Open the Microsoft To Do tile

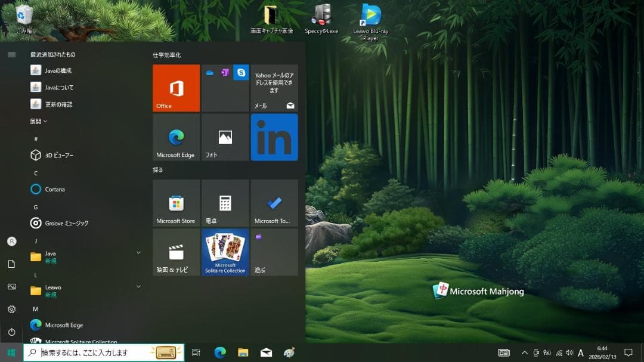point(274,203)
